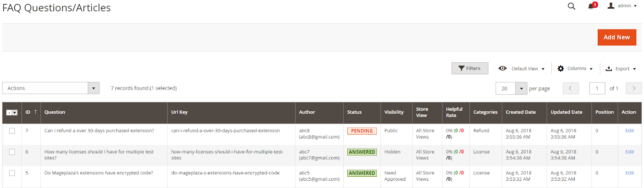Click the Columns gear icon
644x188 pixels.
click(561, 68)
